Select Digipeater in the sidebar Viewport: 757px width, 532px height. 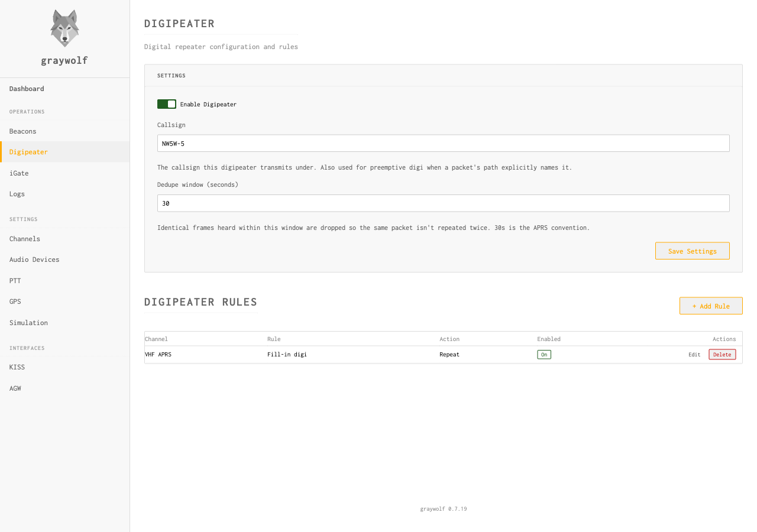click(28, 152)
